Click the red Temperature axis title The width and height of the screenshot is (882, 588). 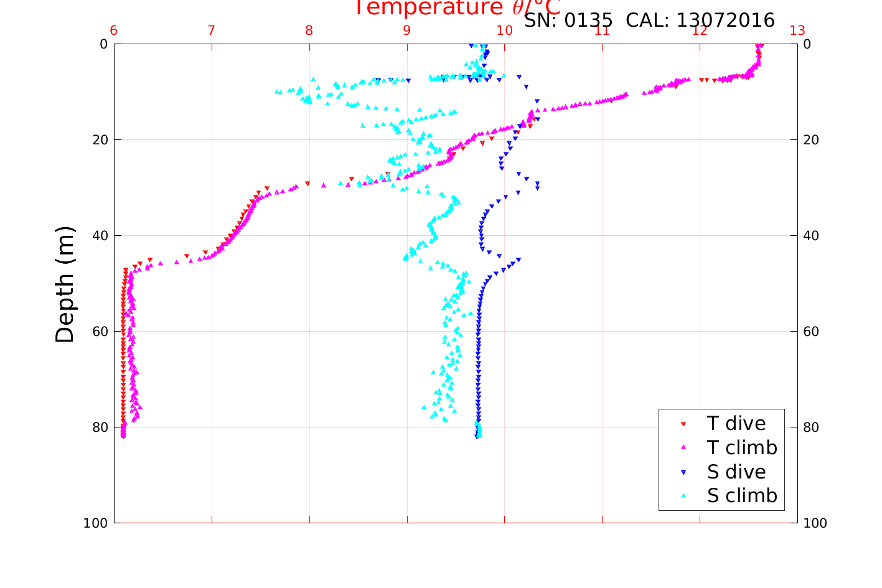[x=457, y=8]
